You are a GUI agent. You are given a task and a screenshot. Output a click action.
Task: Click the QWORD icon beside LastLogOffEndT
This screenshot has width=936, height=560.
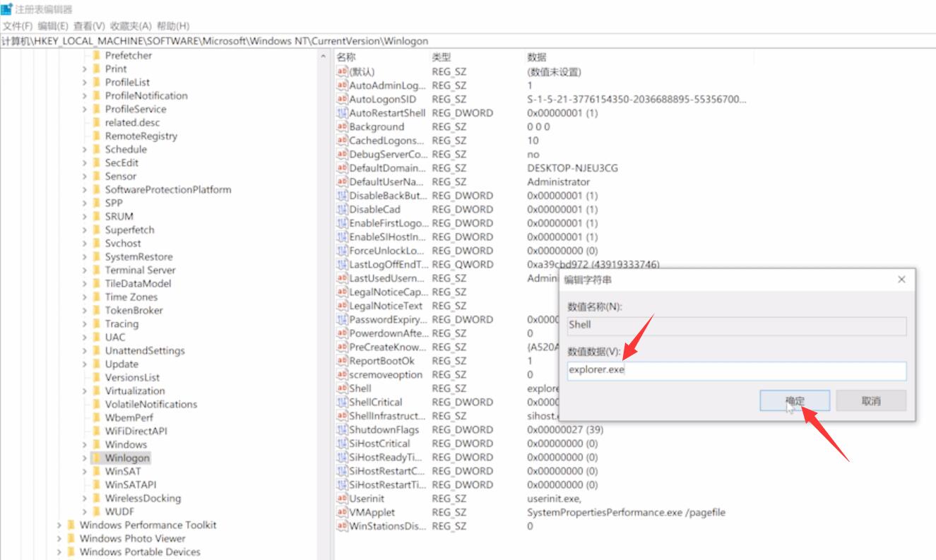[x=343, y=264]
